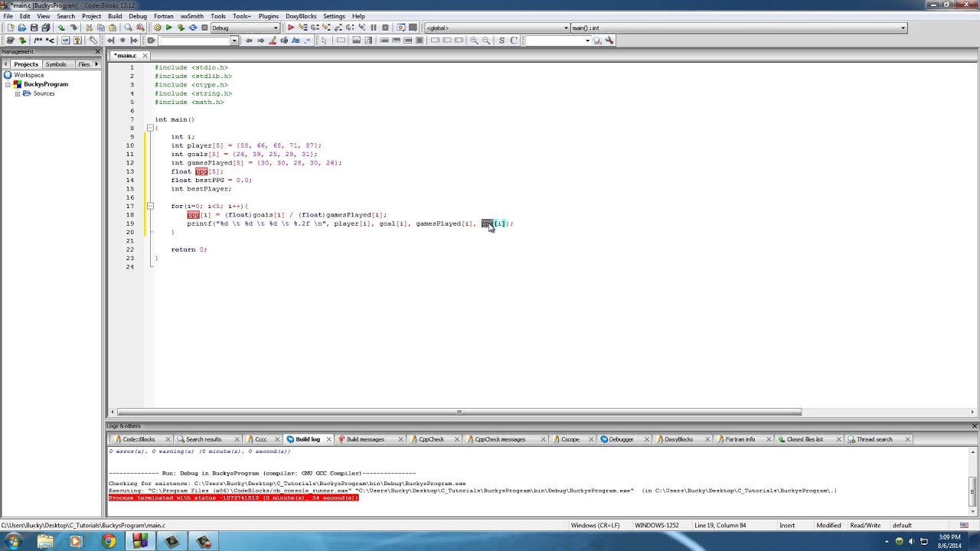Close the main.c editor tab
The image size is (980, 551).
click(x=145, y=55)
